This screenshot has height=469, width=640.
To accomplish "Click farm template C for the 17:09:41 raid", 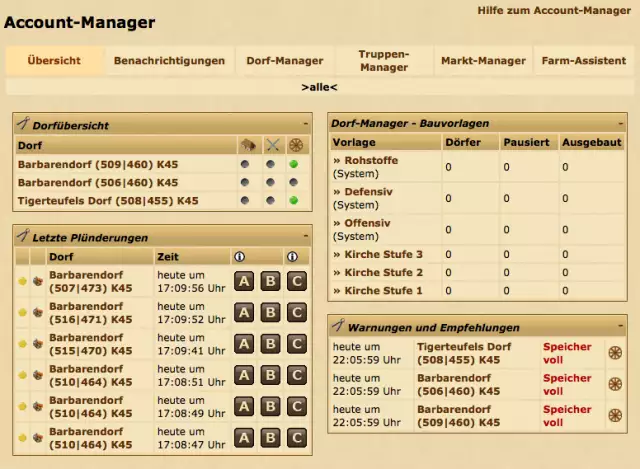I will pyautogui.click(x=296, y=344).
